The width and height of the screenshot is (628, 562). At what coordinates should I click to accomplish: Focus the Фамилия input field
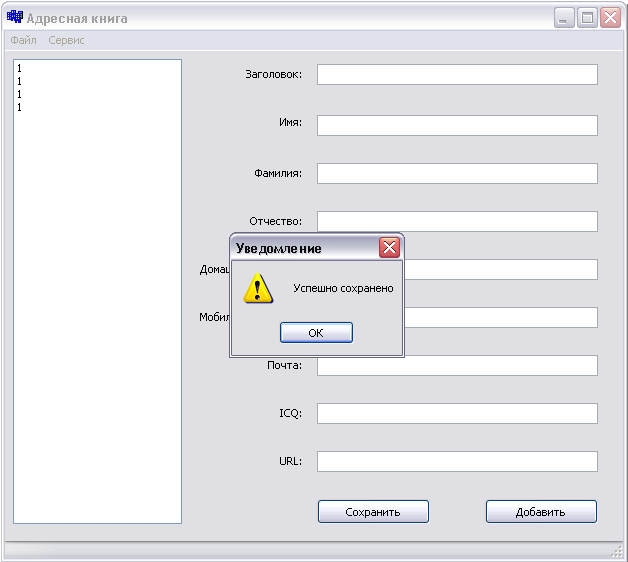(x=457, y=173)
